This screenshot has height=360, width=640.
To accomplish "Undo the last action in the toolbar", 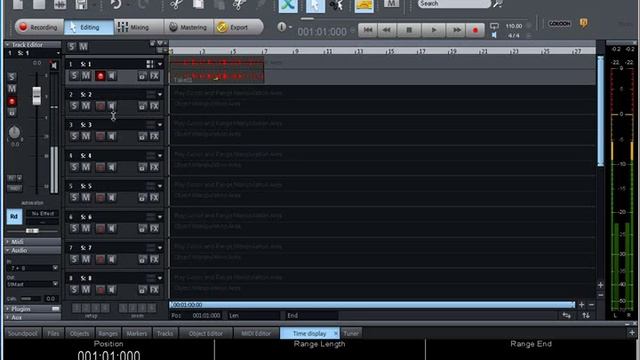I will point(116,4).
